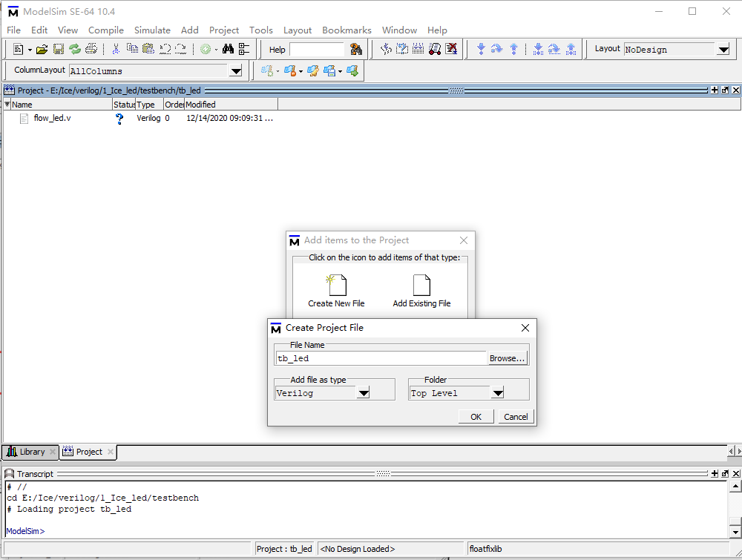Click the Paste toolbar icon
The height and width of the screenshot is (560, 742).
(x=148, y=47)
